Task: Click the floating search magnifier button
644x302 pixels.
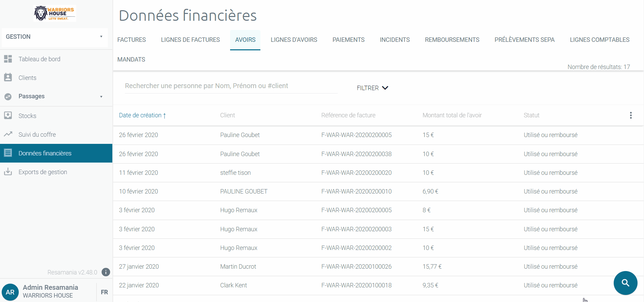Action: [625, 283]
